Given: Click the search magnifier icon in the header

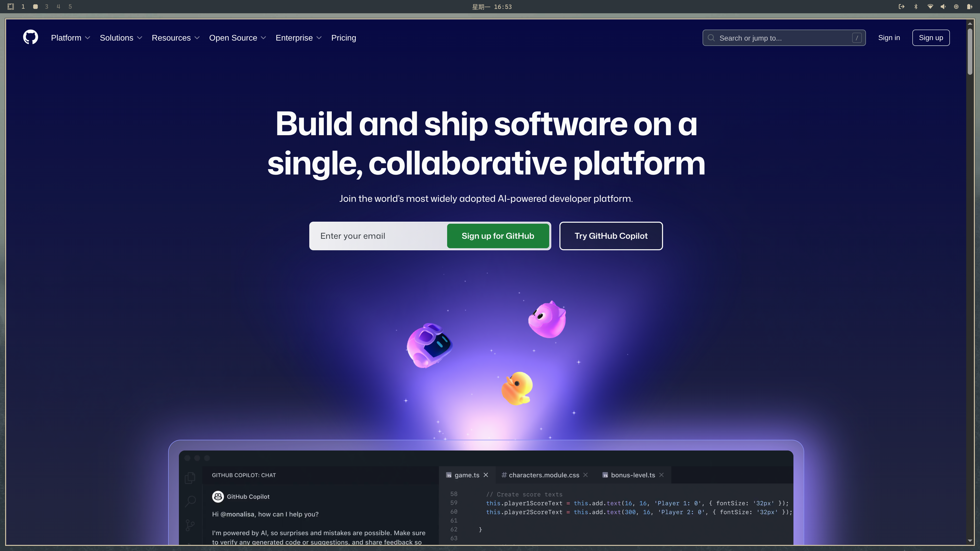Looking at the screenshot, I should pyautogui.click(x=711, y=38).
